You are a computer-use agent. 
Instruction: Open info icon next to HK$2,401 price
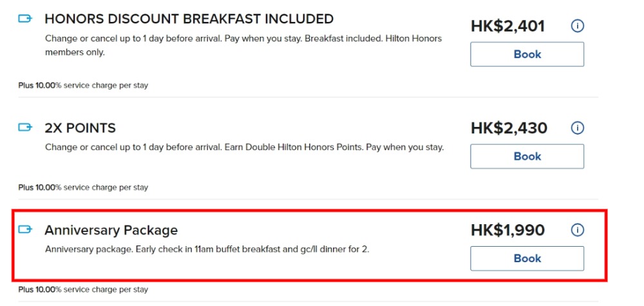pyautogui.click(x=578, y=26)
